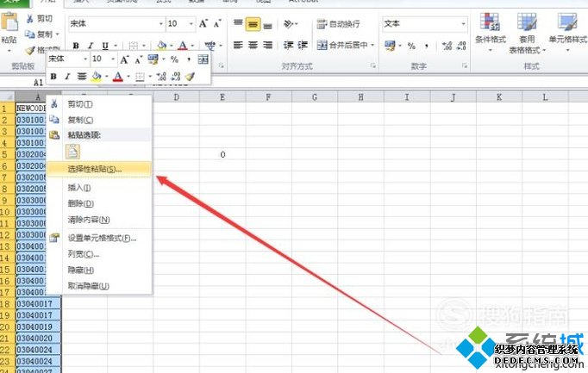Choose 插入(I) in context menu
Screen dimensions: 588x373
click(100, 188)
